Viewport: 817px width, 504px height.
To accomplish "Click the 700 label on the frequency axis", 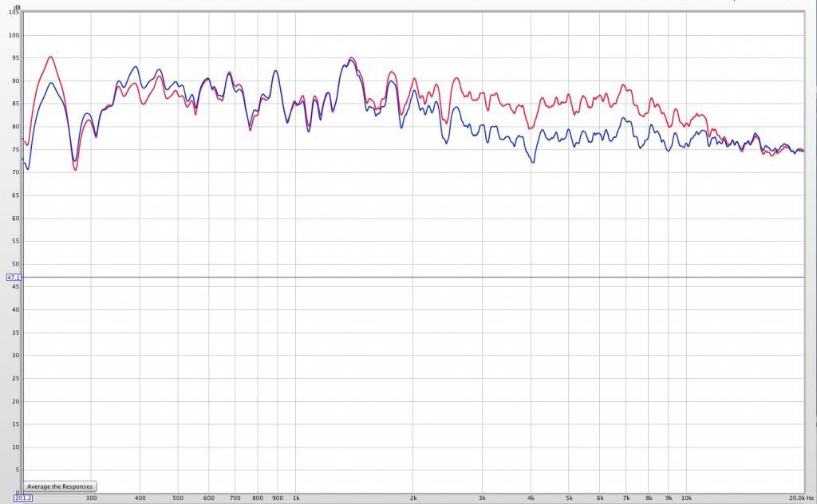I will 235,498.
